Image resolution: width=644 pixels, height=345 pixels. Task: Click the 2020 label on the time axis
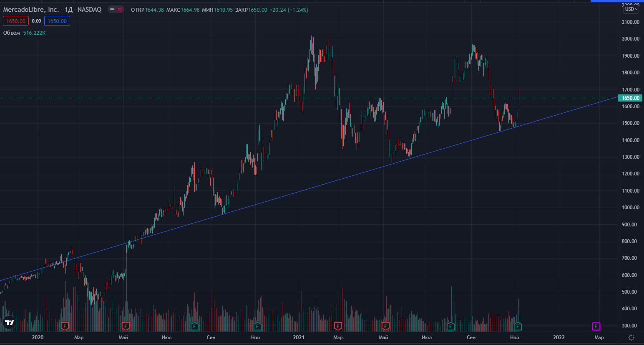tap(38, 337)
